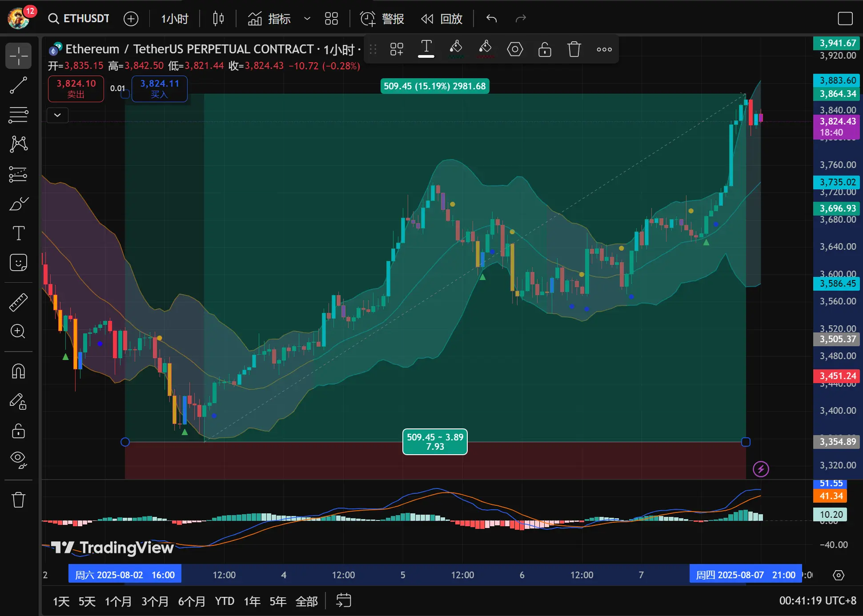Image resolution: width=863 pixels, height=616 pixels.
Task: Lock the selected drawing
Action: click(x=545, y=49)
